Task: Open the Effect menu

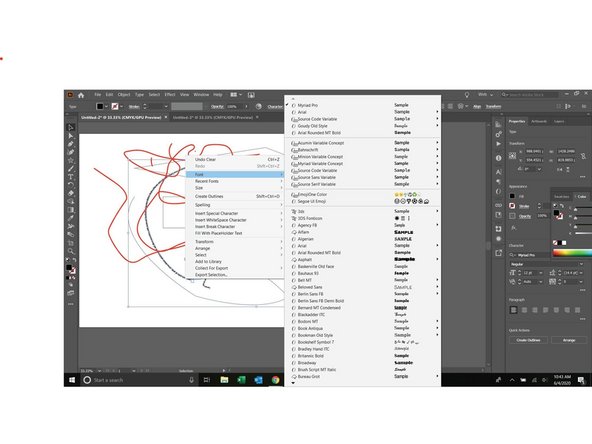Action: coord(170,95)
